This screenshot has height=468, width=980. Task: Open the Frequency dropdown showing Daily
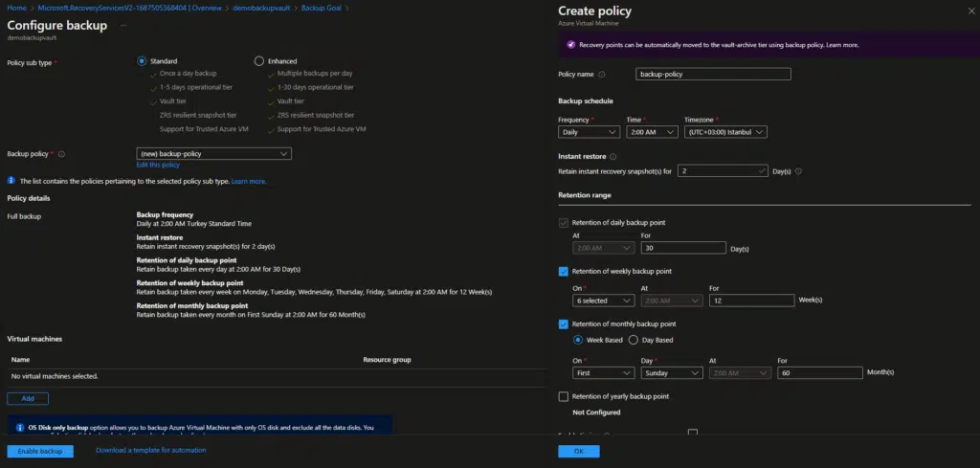click(x=589, y=132)
